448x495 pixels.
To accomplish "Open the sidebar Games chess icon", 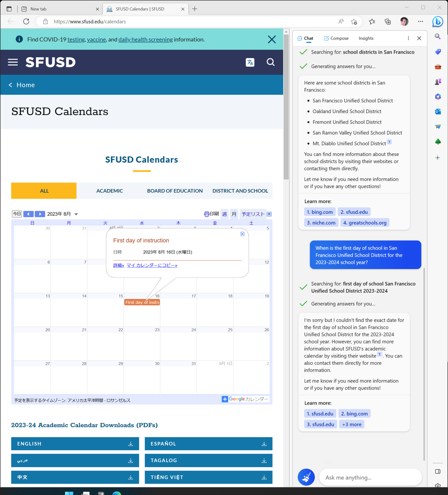I will (x=438, y=82).
